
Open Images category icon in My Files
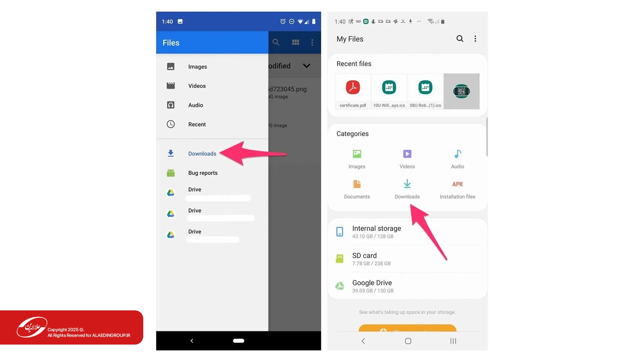point(357,154)
